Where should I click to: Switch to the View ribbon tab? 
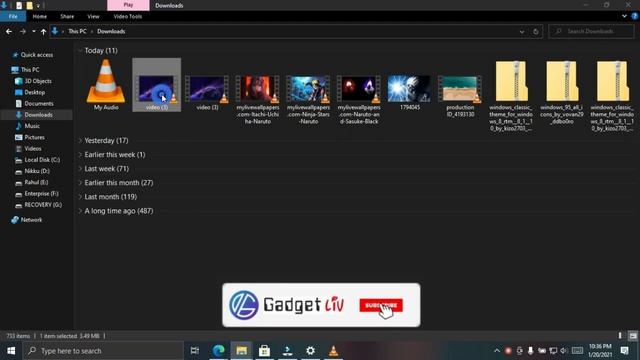coord(93,16)
